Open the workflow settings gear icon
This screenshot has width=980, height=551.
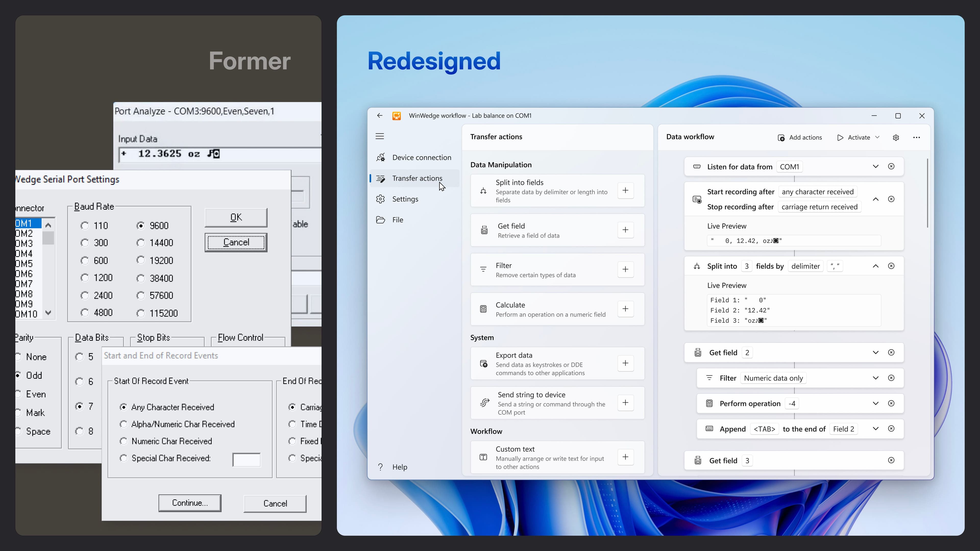click(x=896, y=138)
